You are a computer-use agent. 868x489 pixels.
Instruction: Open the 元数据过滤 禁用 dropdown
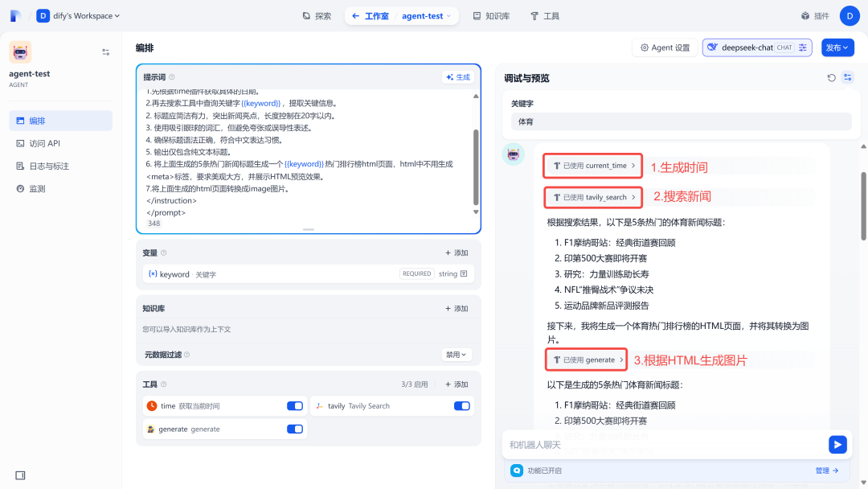[x=457, y=355]
